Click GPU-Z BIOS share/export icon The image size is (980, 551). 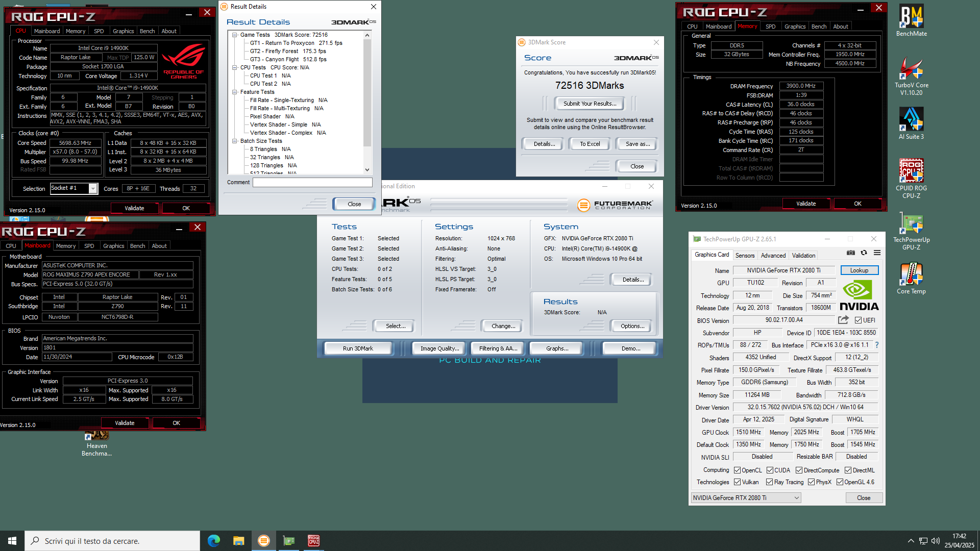coord(843,320)
